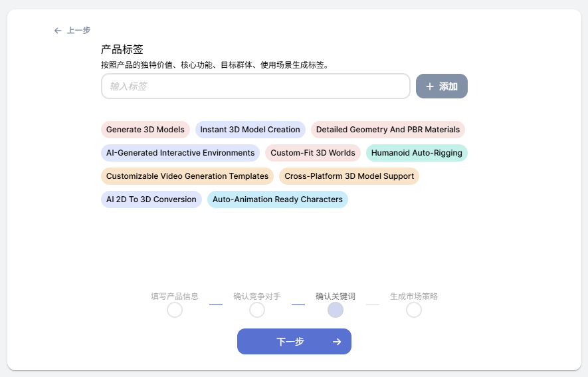The image size is (588, 377).
Task: Select the 确认关键词 step circle
Action: (x=336, y=310)
